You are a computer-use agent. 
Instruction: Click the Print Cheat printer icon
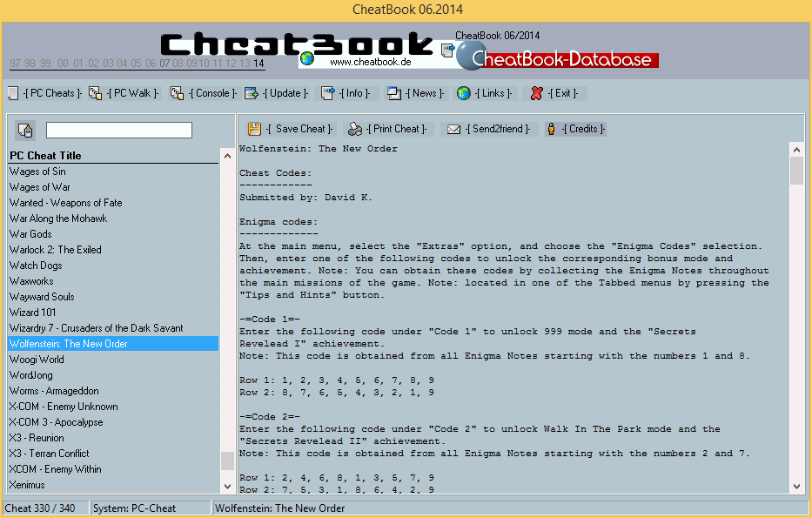(x=355, y=129)
